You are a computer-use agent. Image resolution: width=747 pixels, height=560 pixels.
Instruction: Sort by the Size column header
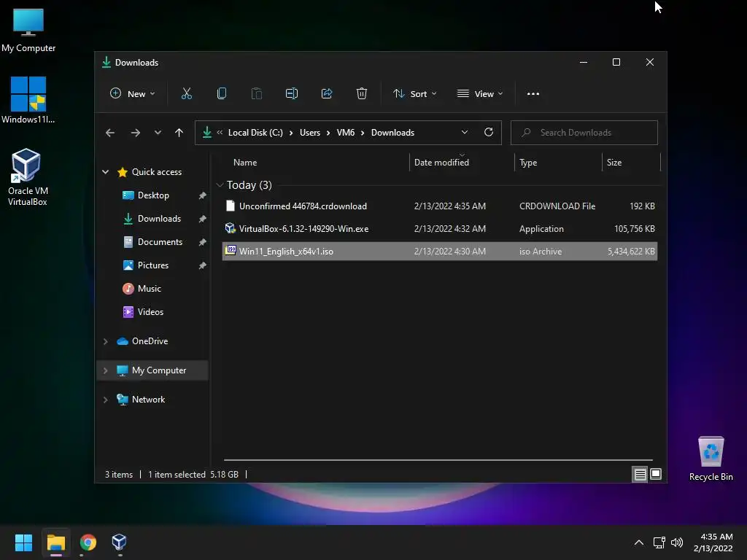[x=614, y=163]
